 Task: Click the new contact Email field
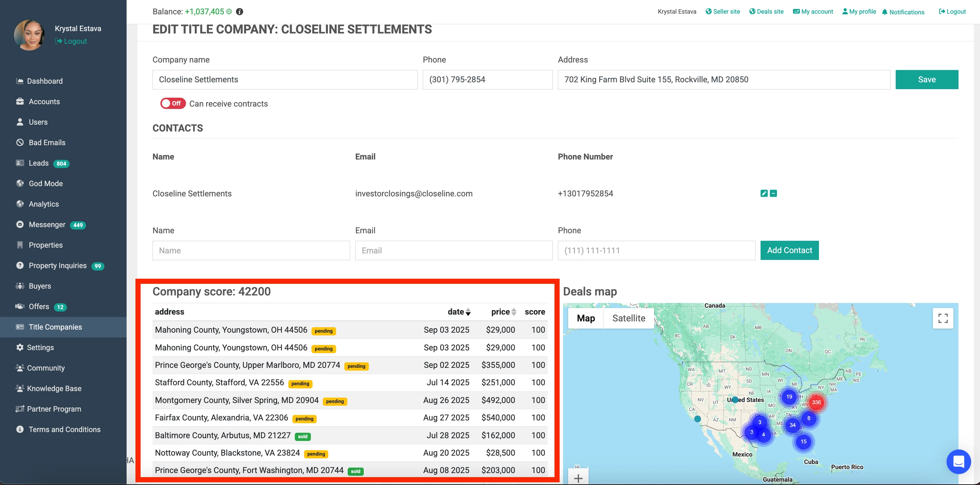(453, 250)
